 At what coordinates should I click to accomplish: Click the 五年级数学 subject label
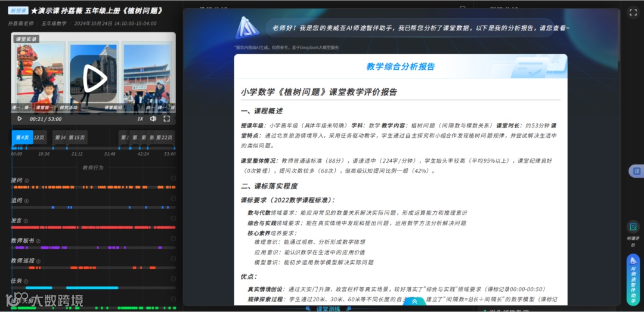54,23
